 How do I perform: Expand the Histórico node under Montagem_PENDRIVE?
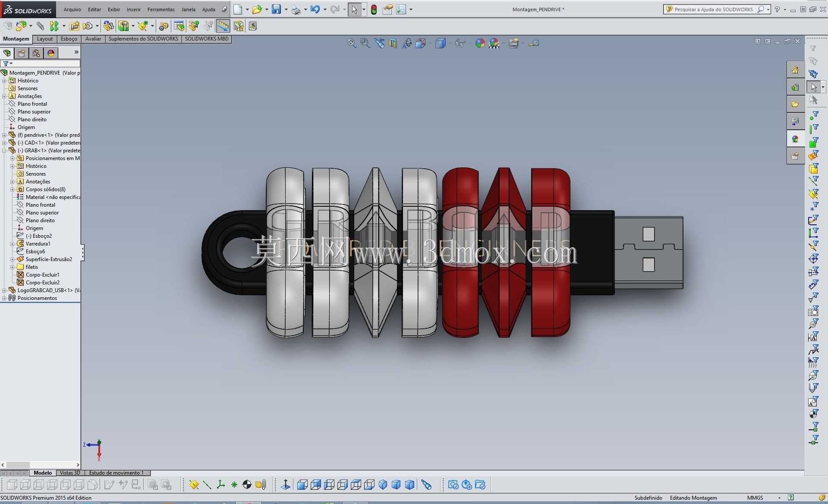4,81
